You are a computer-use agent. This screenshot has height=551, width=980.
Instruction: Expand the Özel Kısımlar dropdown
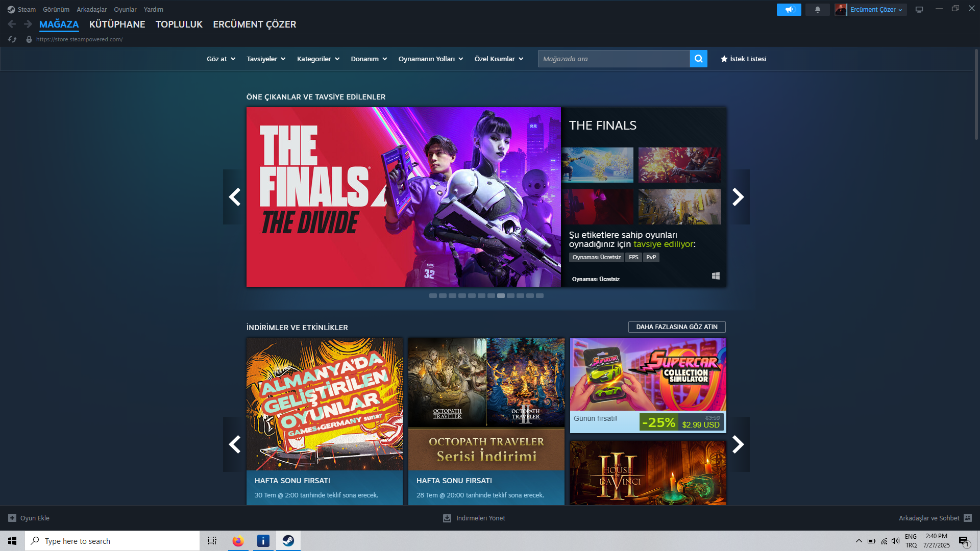coord(499,59)
